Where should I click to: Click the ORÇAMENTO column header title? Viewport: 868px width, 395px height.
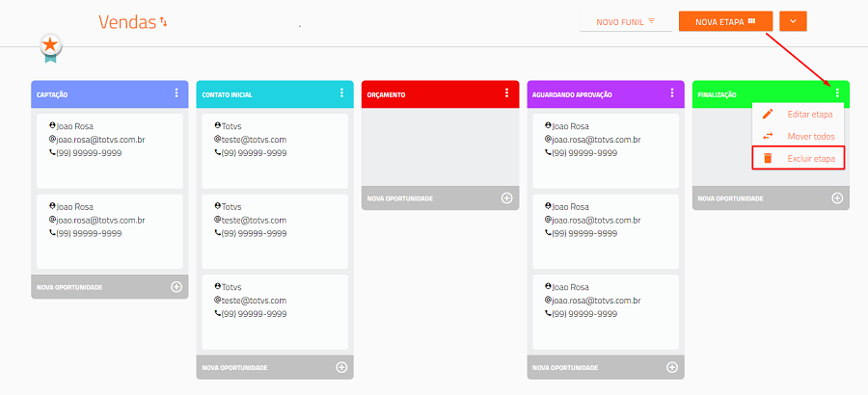point(386,94)
